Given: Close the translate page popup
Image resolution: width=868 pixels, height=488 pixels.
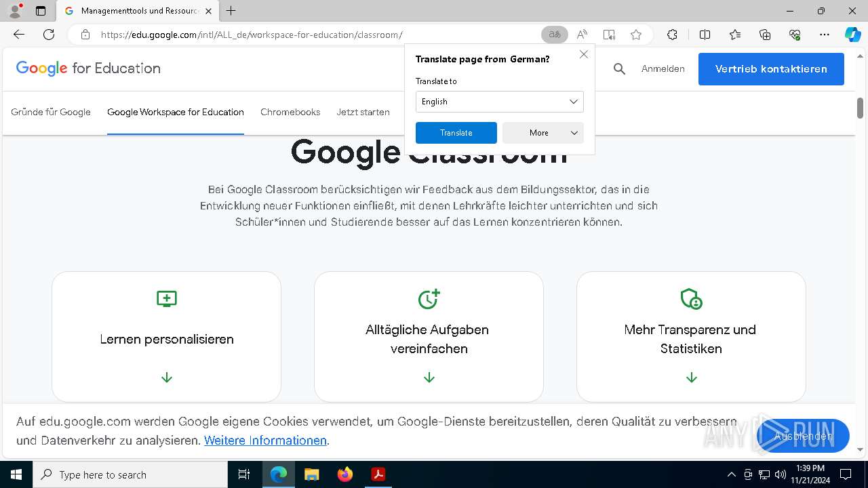Looking at the screenshot, I should 584,54.
